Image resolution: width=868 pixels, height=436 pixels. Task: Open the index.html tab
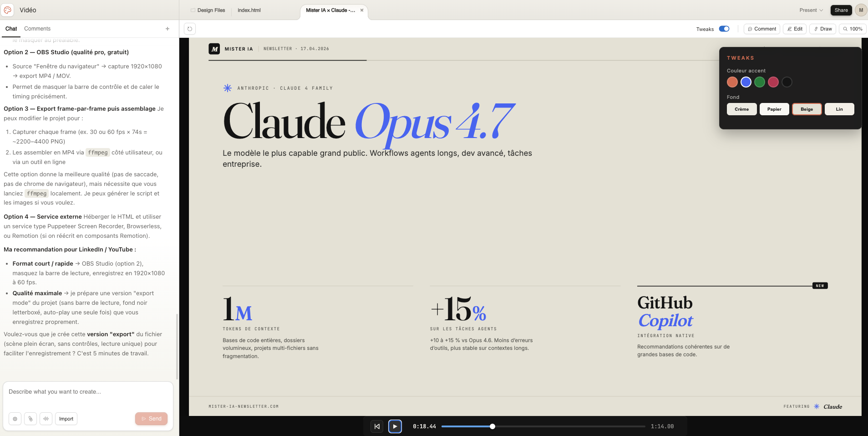(x=249, y=10)
